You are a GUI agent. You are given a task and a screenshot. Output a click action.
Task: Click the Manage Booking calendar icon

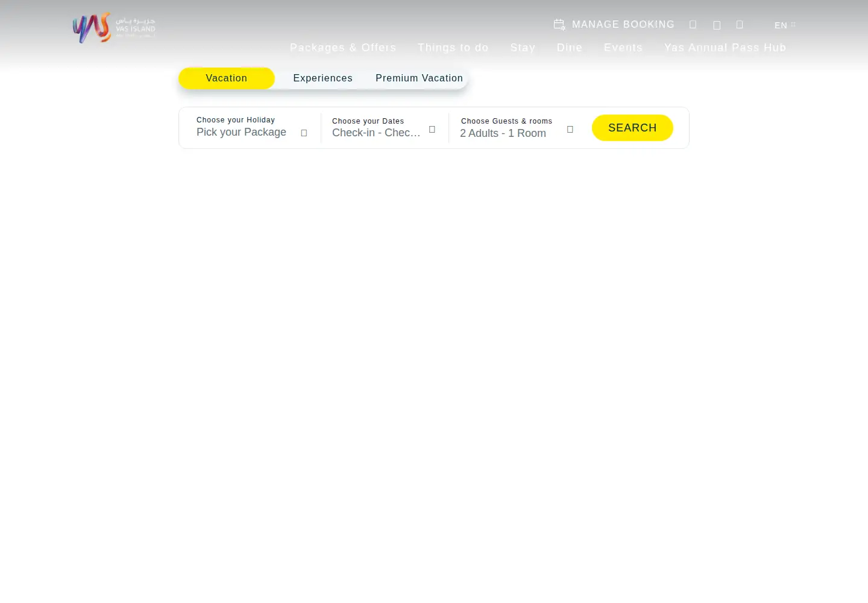tap(559, 25)
